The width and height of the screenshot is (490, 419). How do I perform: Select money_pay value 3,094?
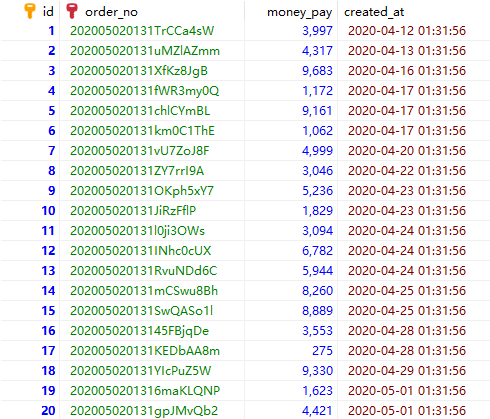click(x=317, y=231)
